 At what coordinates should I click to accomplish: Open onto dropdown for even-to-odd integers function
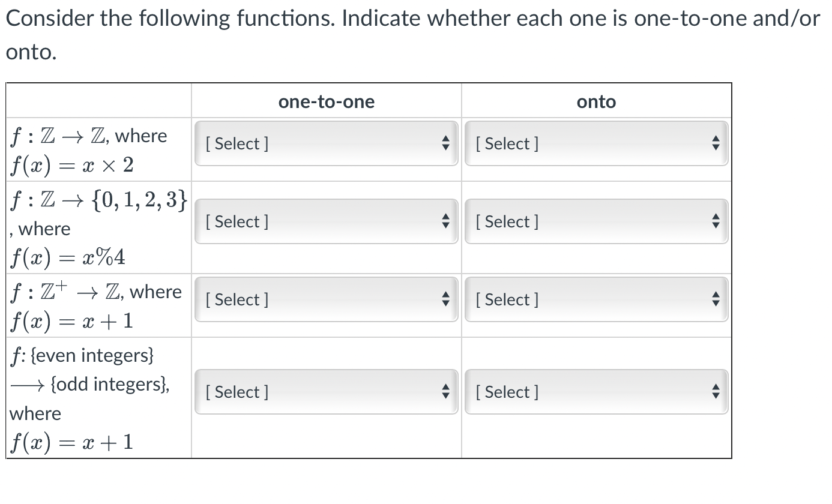coord(596,392)
